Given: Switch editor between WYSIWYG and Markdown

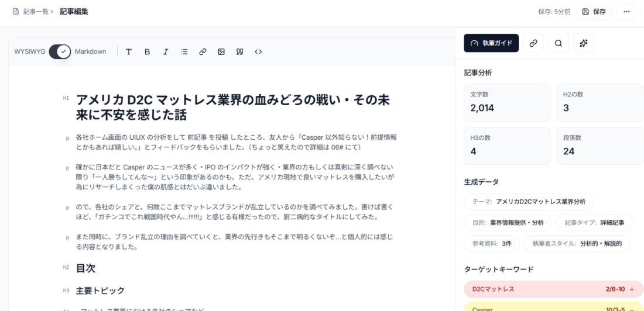Looking at the screenshot, I should [60, 51].
